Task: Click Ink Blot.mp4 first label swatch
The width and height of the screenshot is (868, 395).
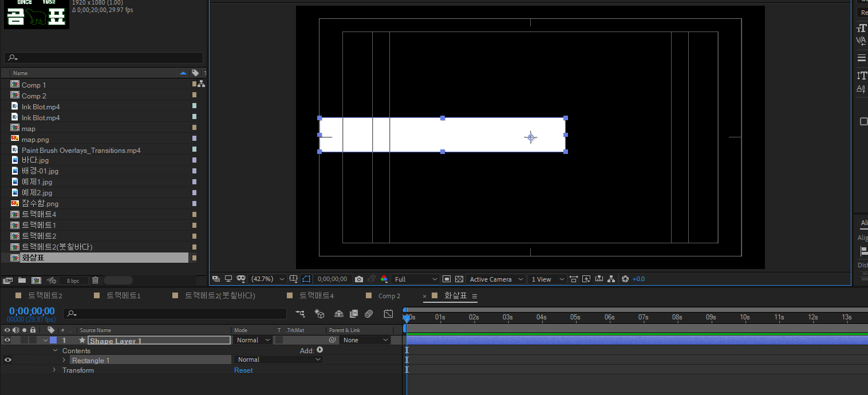Action: (x=195, y=106)
